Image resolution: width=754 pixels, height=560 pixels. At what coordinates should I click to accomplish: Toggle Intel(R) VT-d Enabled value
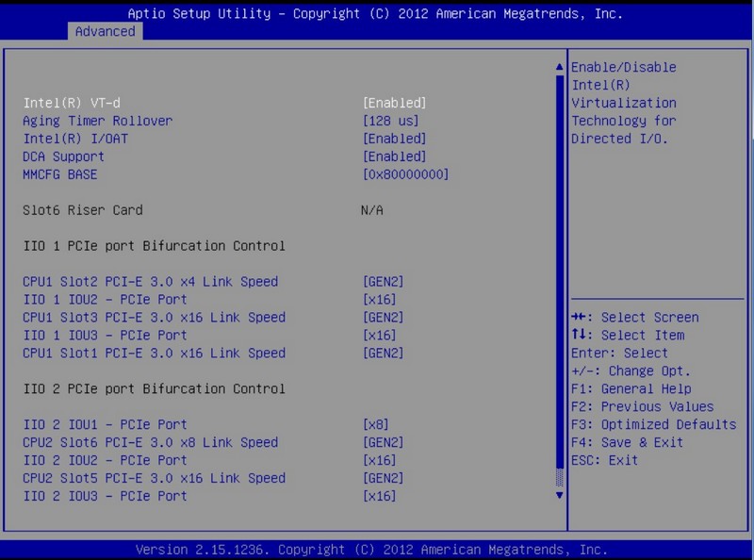pos(395,103)
